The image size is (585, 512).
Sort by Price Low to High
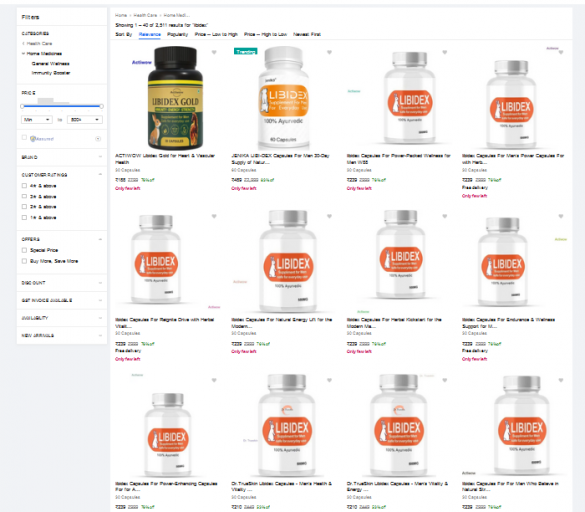coord(216,34)
